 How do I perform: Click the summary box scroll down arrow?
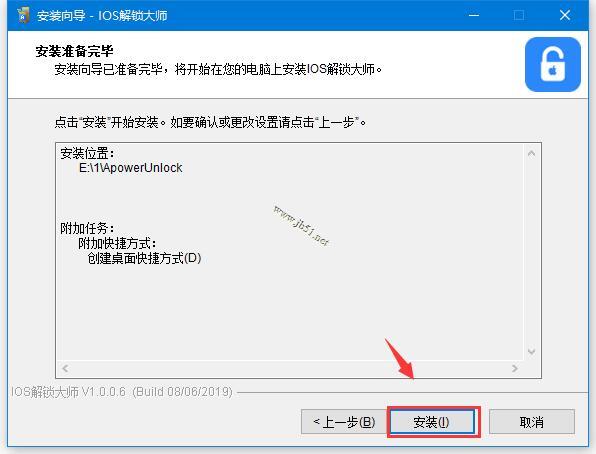pos(531,351)
